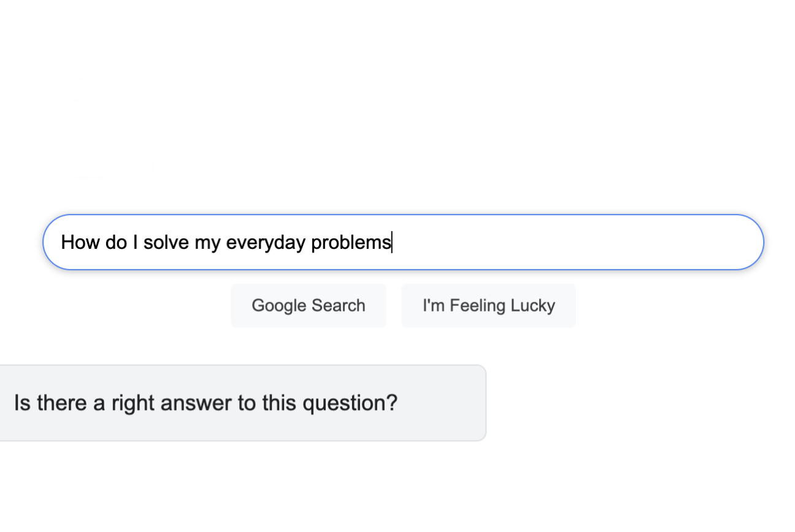
Task: Click 'Lucky' on the I'm Feeling Lucky button
Action: coord(532,305)
